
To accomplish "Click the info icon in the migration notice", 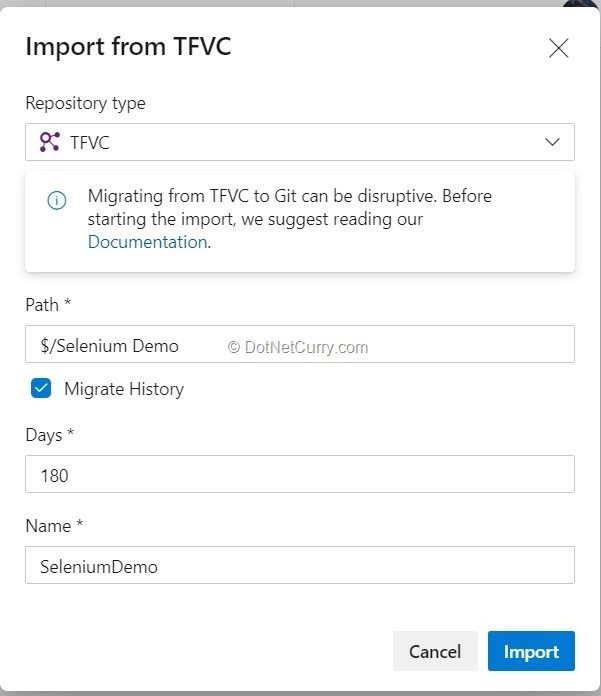I will tap(57, 200).
